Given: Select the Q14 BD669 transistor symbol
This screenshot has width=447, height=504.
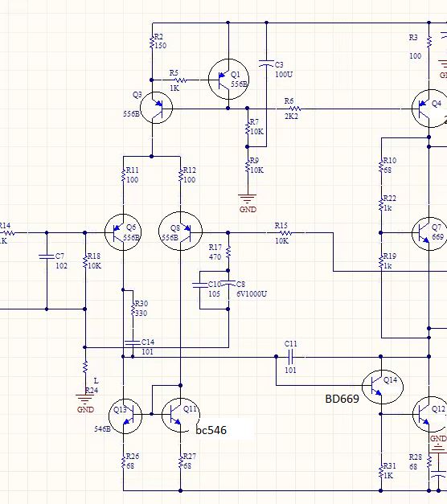Looking at the screenshot, I should 383,387.
